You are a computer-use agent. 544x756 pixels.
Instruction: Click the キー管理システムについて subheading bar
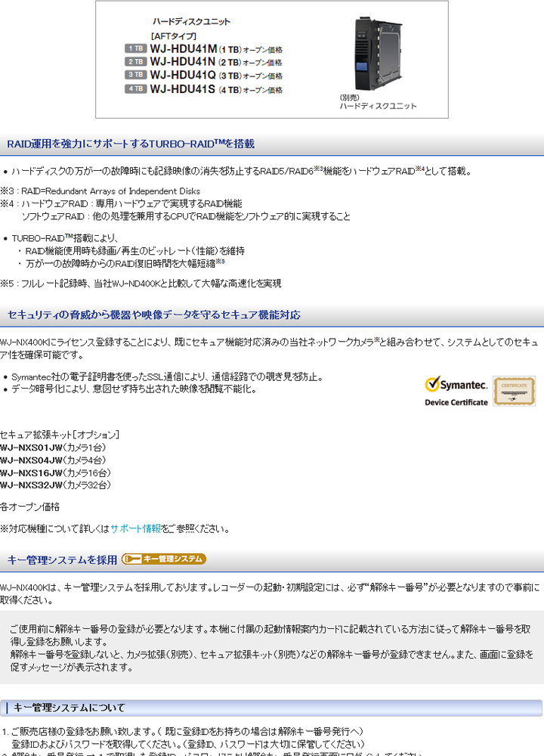(271, 708)
